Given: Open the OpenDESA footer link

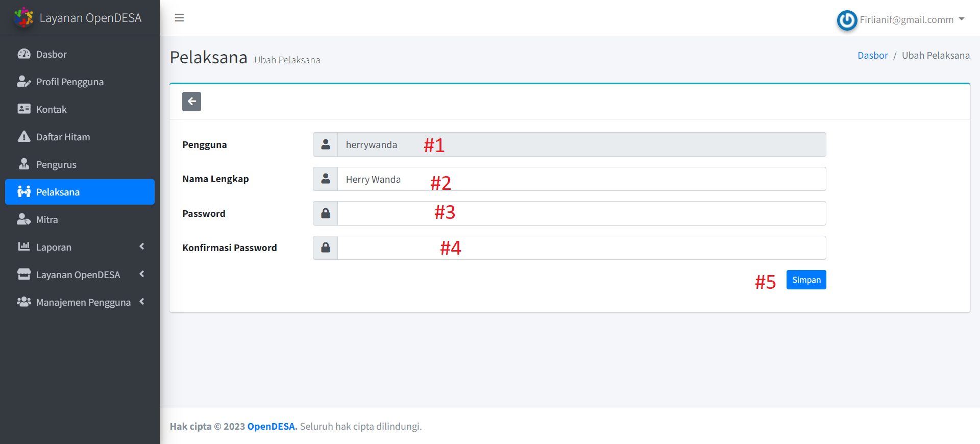Looking at the screenshot, I should tap(272, 426).
